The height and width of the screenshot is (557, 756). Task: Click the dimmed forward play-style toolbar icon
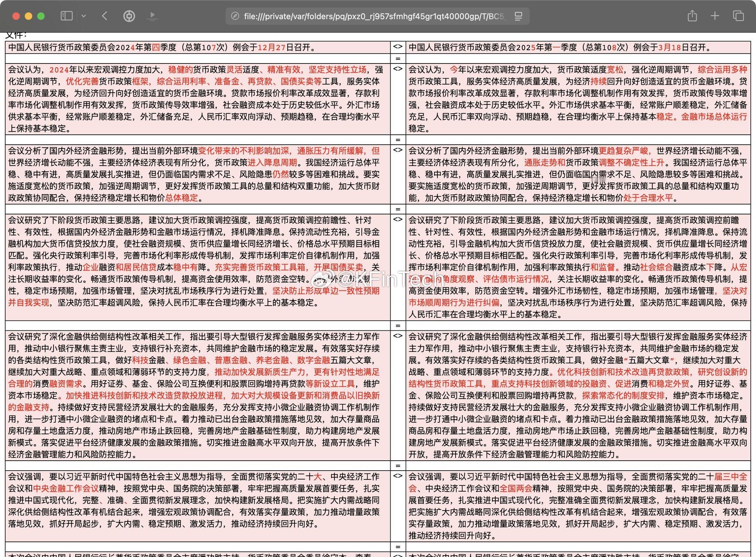tap(152, 16)
